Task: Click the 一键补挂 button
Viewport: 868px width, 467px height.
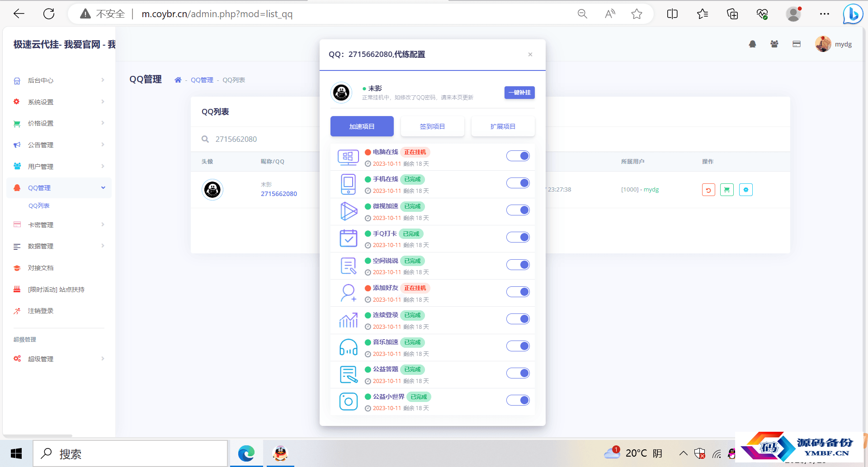Action: pos(519,93)
